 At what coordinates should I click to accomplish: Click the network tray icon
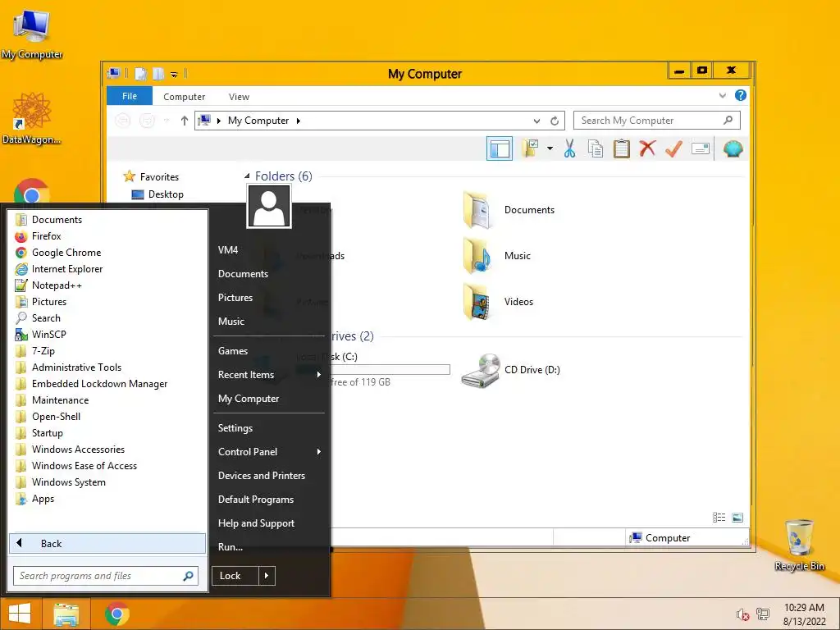pos(763,614)
